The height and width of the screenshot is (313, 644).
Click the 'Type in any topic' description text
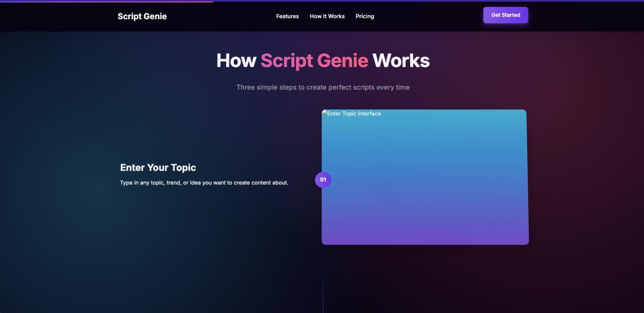[x=204, y=182]
